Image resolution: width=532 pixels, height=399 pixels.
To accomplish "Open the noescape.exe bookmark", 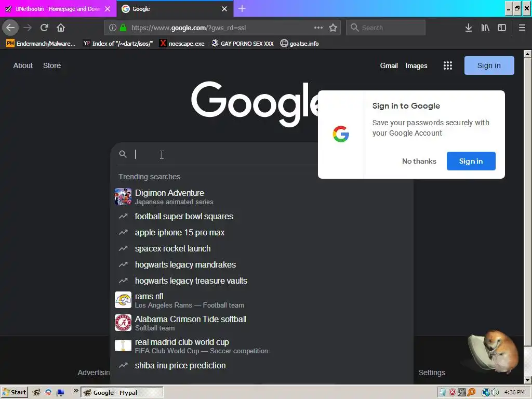I will tap(182, 44).
